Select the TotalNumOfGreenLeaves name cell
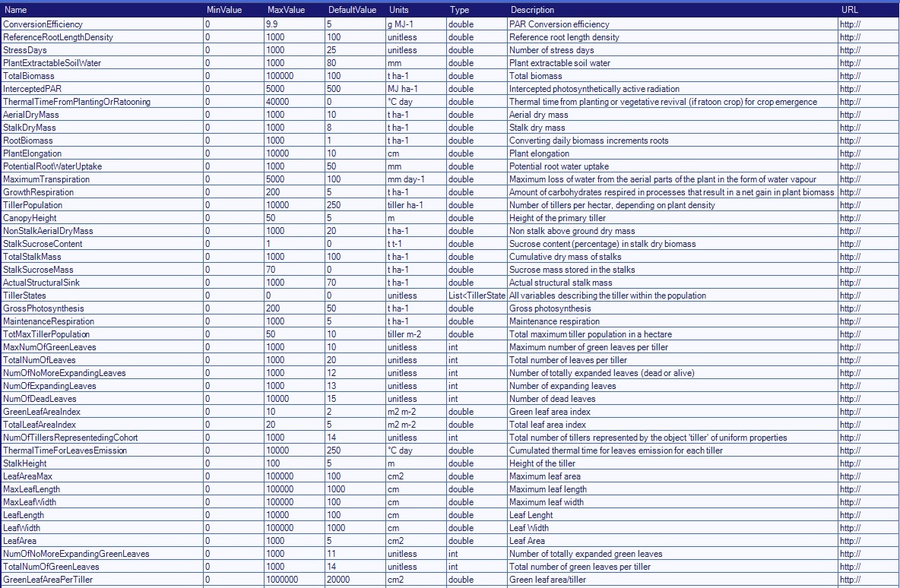The height and width of the screenshot is (588, 900). (x=102, y=566)
